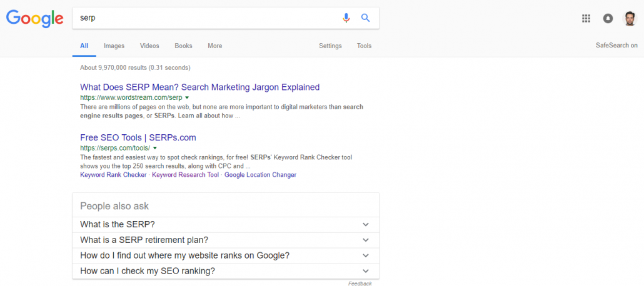
Task: Switch to the Images tab
Action: pyautogui.click(x=114, y=46)
